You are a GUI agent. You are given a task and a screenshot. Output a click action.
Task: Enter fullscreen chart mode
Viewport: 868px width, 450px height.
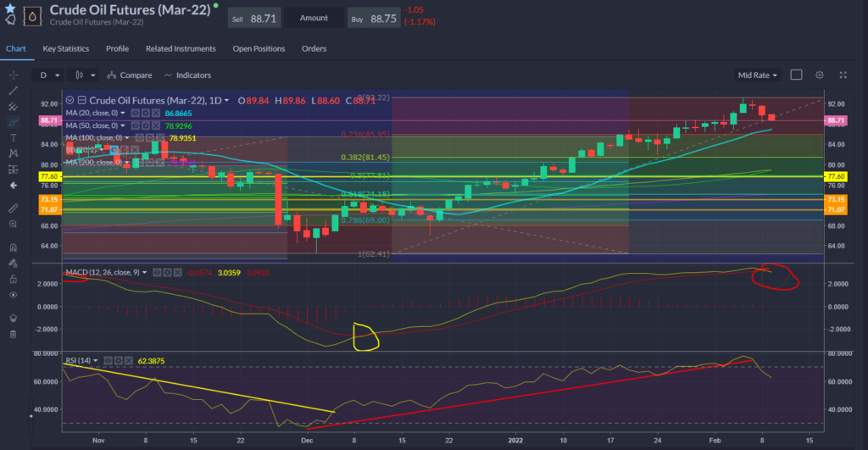pyautogui.click(x=843, y=75)
